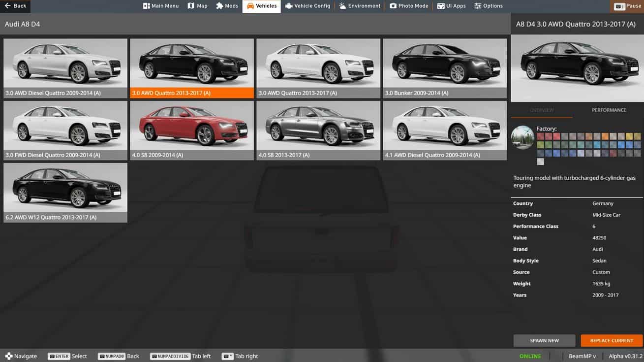644x362 pixels.
Task: Click the Vehicle Config icon
Action: point(289,6)
